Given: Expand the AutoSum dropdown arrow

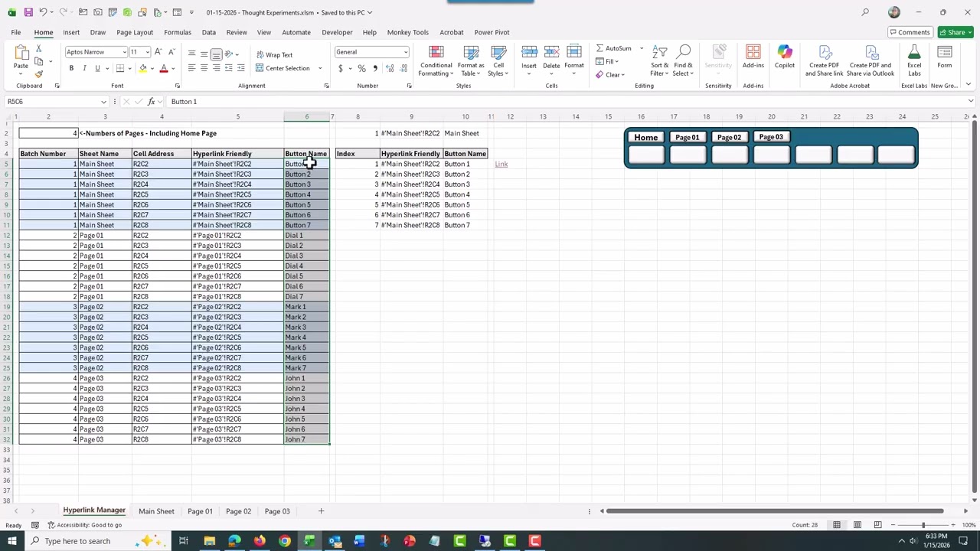Looking at the screenshot, I should [x=641, y=48].
